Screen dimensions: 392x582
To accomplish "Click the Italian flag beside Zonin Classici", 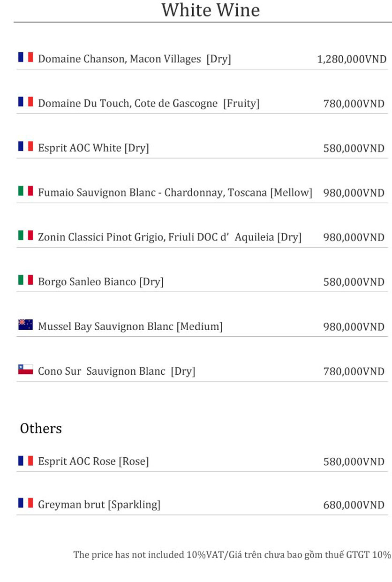I will click(25, 235).
